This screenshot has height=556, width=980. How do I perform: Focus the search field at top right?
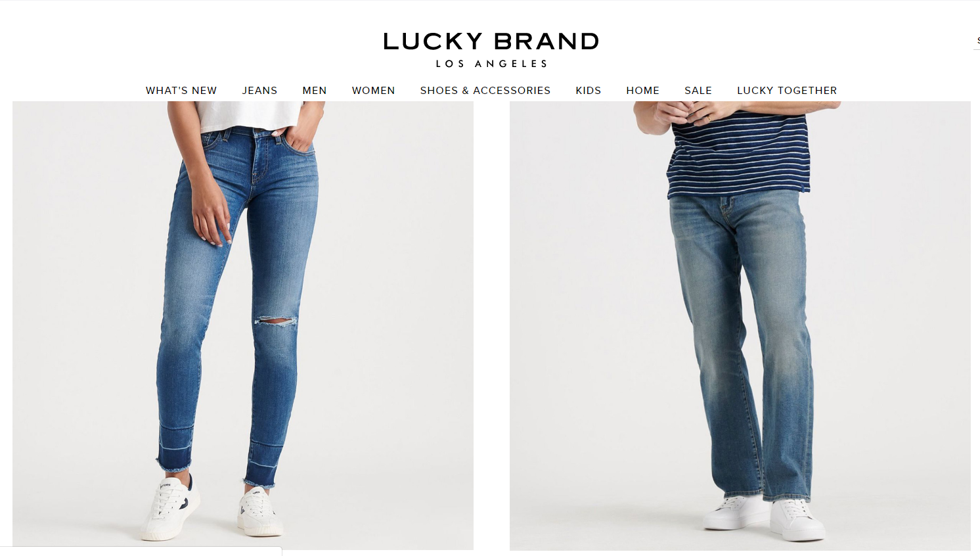pos(977,41)
